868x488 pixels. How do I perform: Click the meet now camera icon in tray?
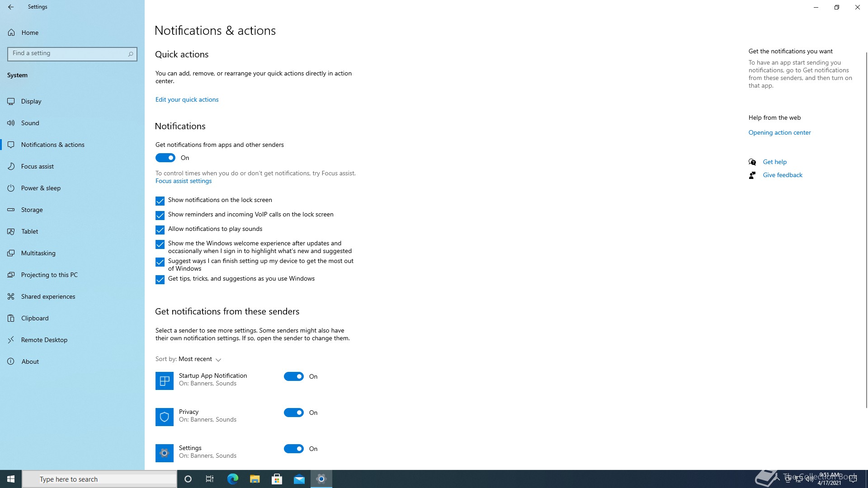click(x=788, y=479)
